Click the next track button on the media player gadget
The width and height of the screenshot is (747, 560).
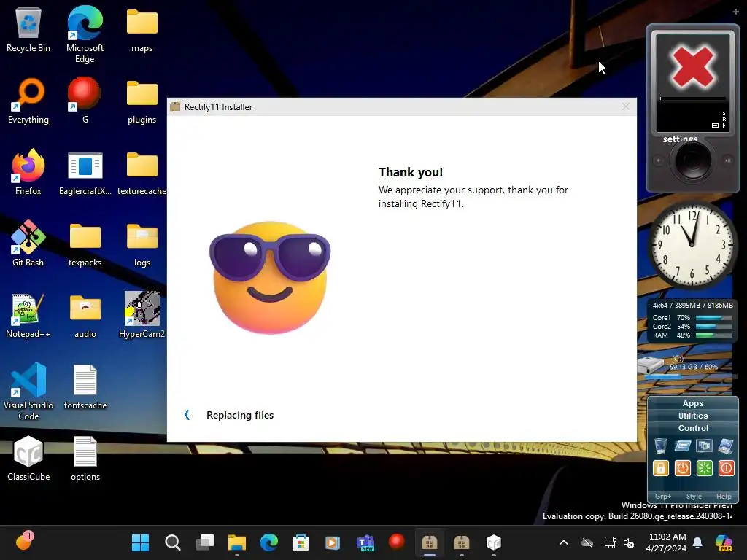coord(727,160)
